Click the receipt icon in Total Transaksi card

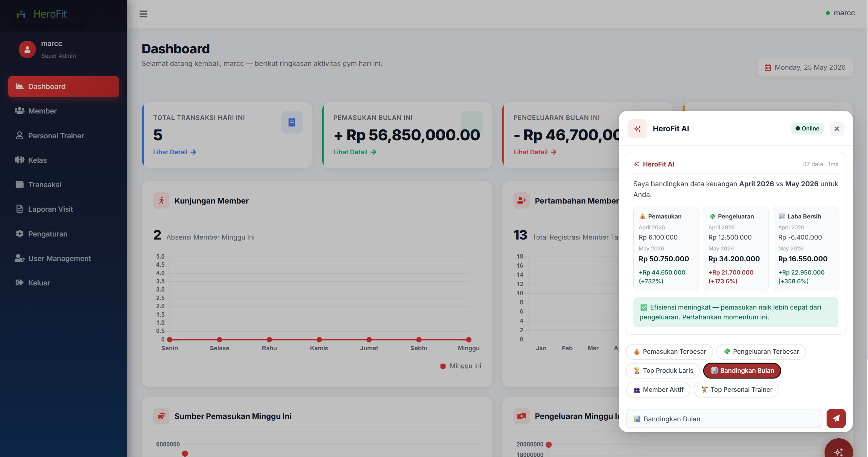tap(292, 122)
